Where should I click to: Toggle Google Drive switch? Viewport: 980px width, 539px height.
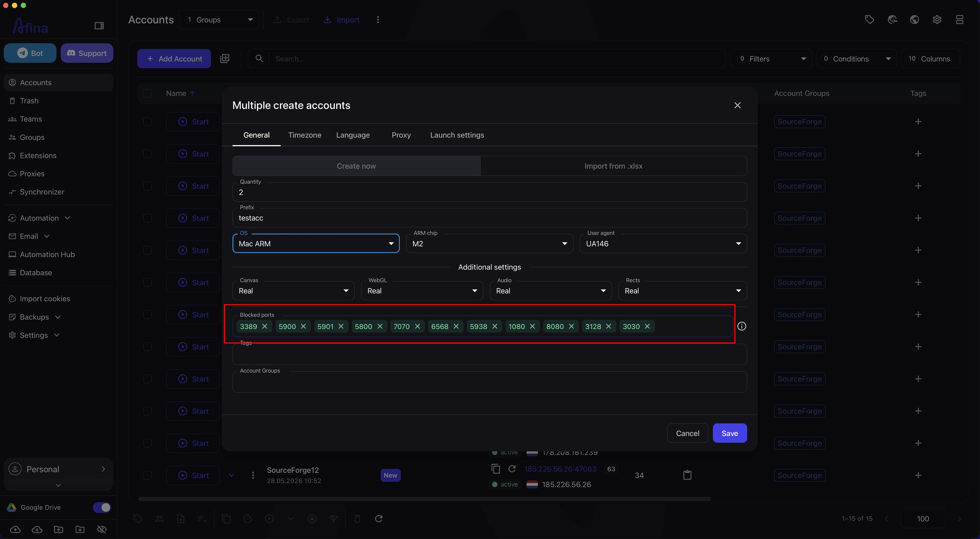(102, 507)
